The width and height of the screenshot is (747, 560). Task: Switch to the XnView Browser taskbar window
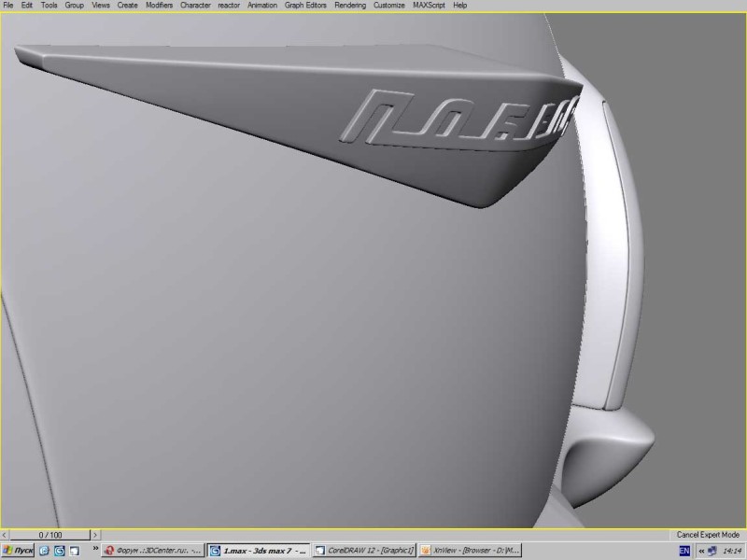coord(471,551)
